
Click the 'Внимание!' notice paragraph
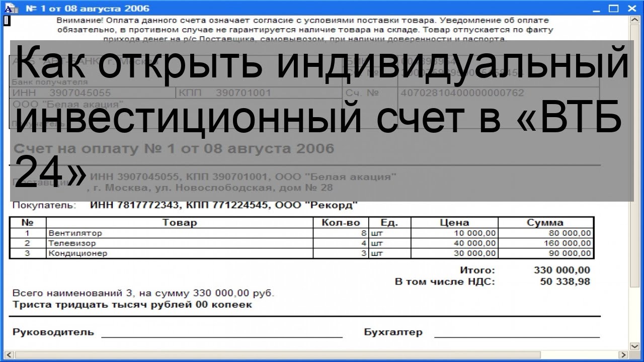click(305, 30)
